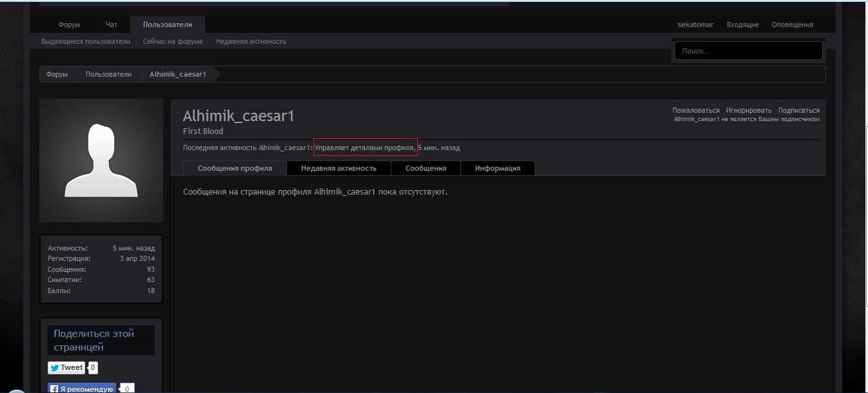Click 'Подписаться' to follow Alhimik_caesar1
This screenshot has width=868, height=393.
click(798, 110)
